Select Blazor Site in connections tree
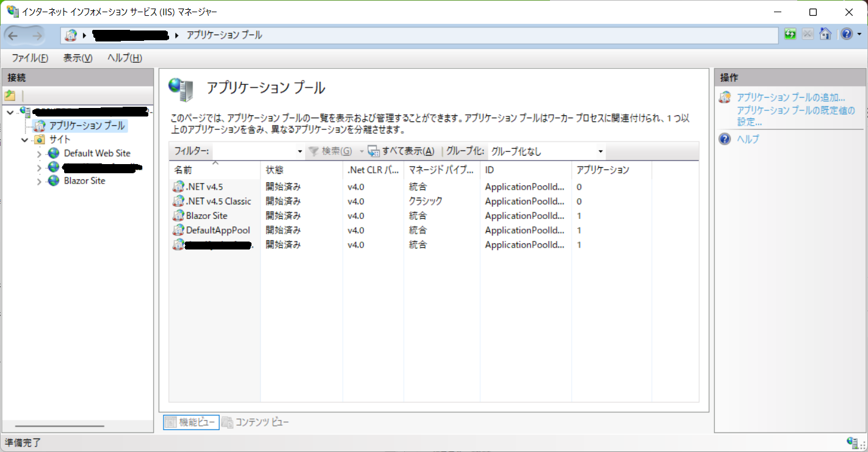This screenshot has width=868, height=452. pos(84,181)
